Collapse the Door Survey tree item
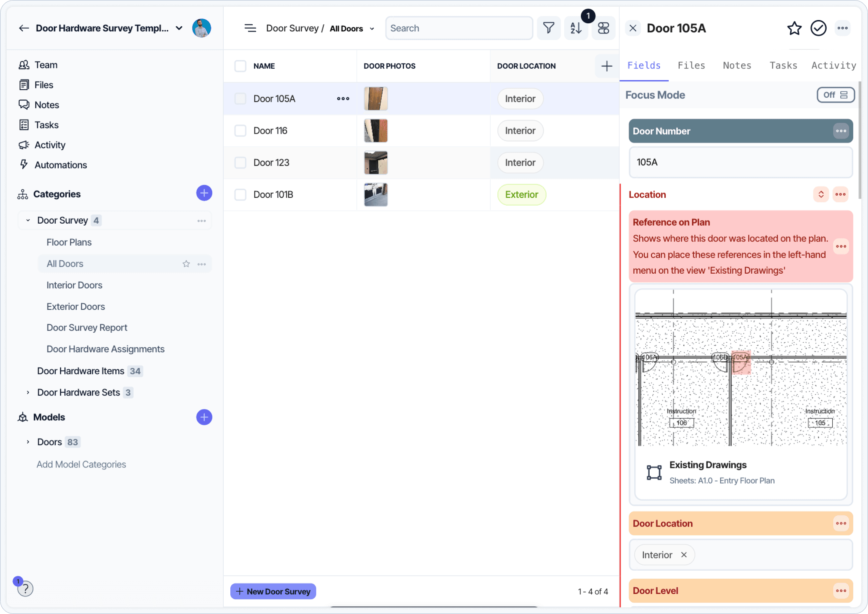This screenshot has height=614, width=868. tap(28, 221)
